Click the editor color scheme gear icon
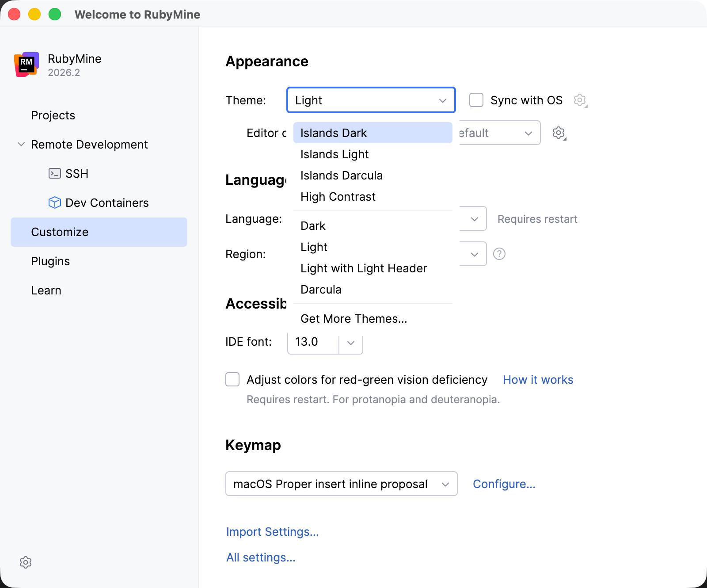This screenshot has height=588, width=707. [x=559, y=133]
